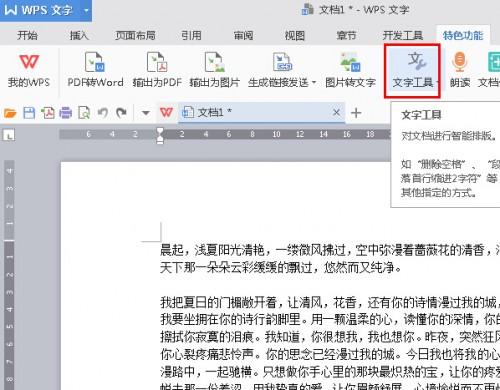
Task: Open the 审阅 tab
Action: click(243, 35)
